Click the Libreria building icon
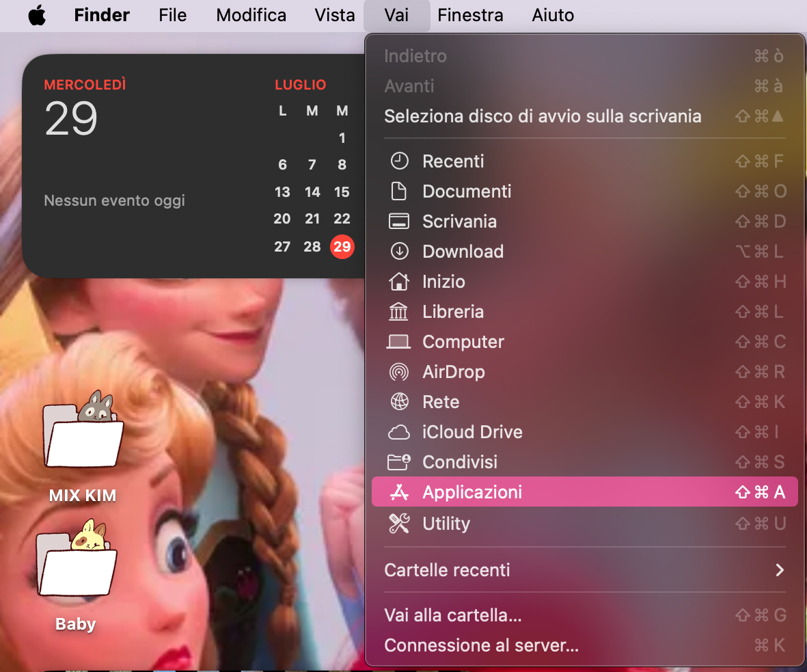 398,312
